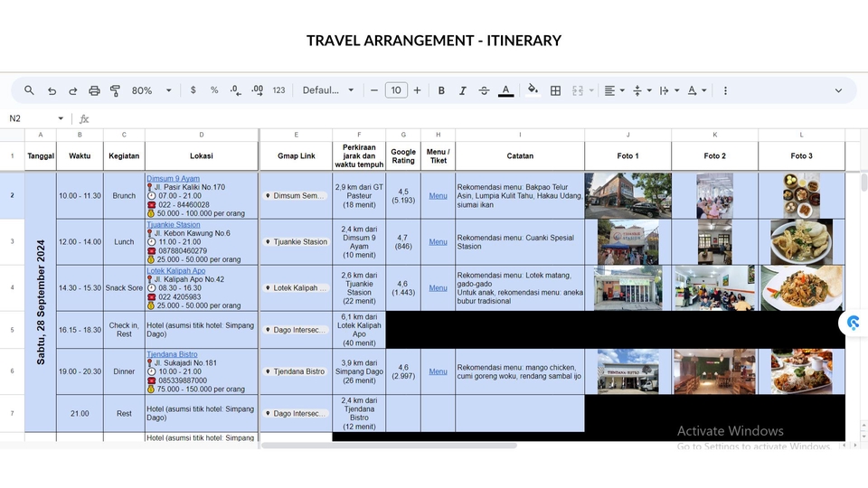The height and width of the screenshot is (488, 868).
Task: Open vertical align dropdown
Action: [642, 90]
